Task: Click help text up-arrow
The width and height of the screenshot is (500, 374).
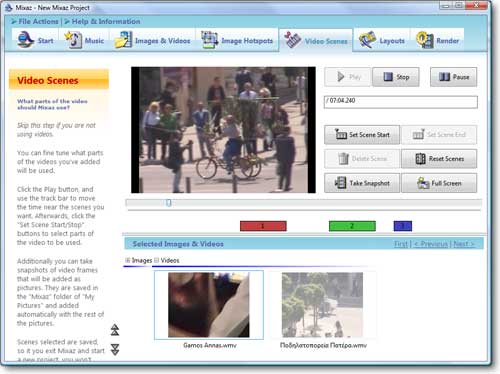Action: coord(115,329)
